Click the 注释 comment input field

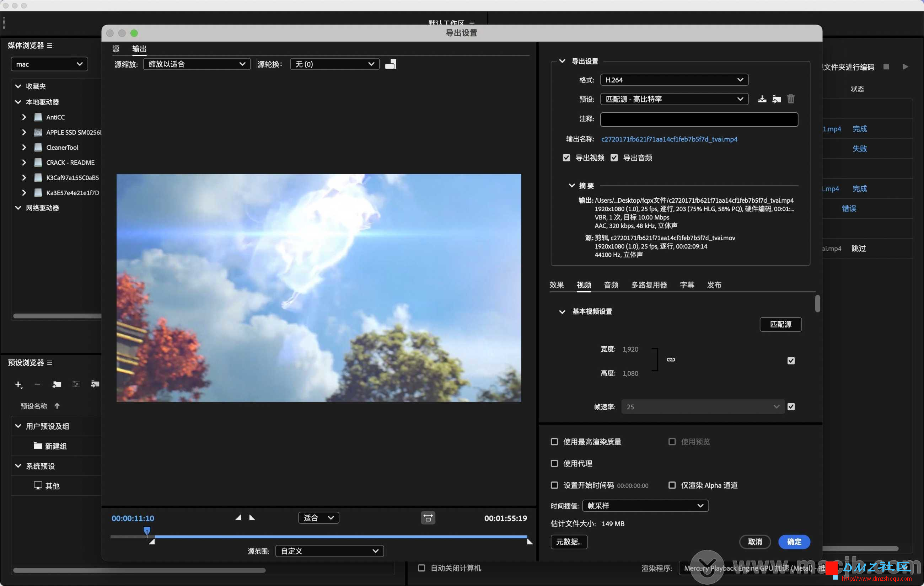[699, 119]
